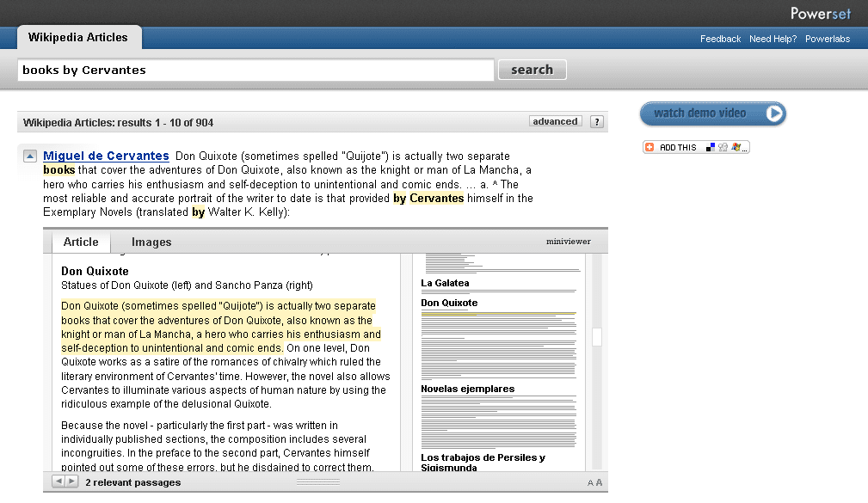Share via the Digg icon
The height and width of the screenshot is (503, 868).
pos(723,147)
